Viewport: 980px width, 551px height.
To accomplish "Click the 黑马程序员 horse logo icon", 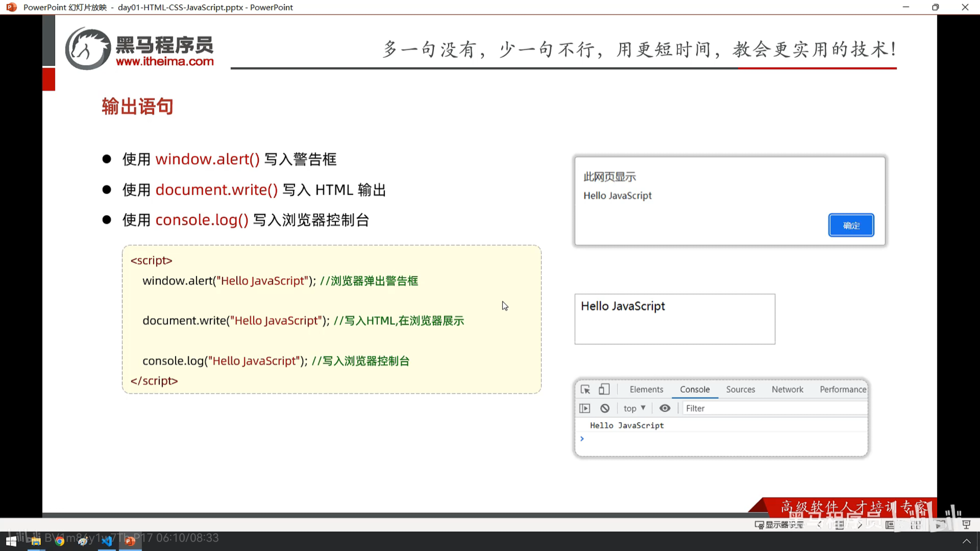I will click(x=88, y=48).
